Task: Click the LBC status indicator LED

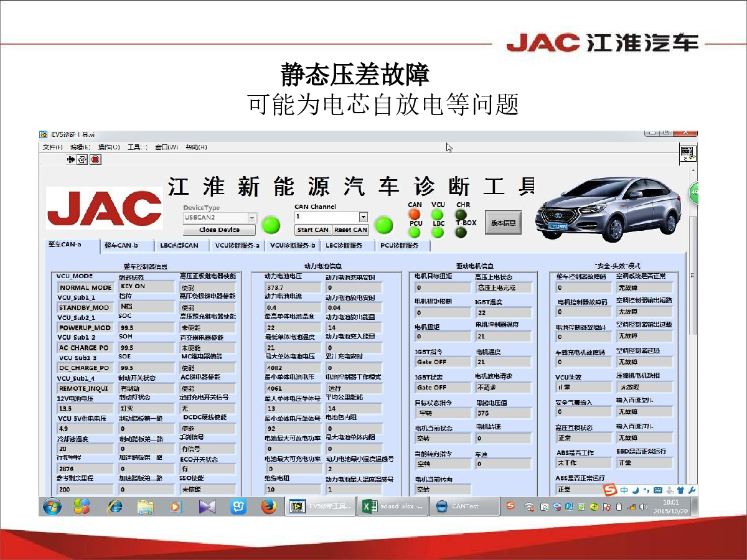Action: pos(438,233)
